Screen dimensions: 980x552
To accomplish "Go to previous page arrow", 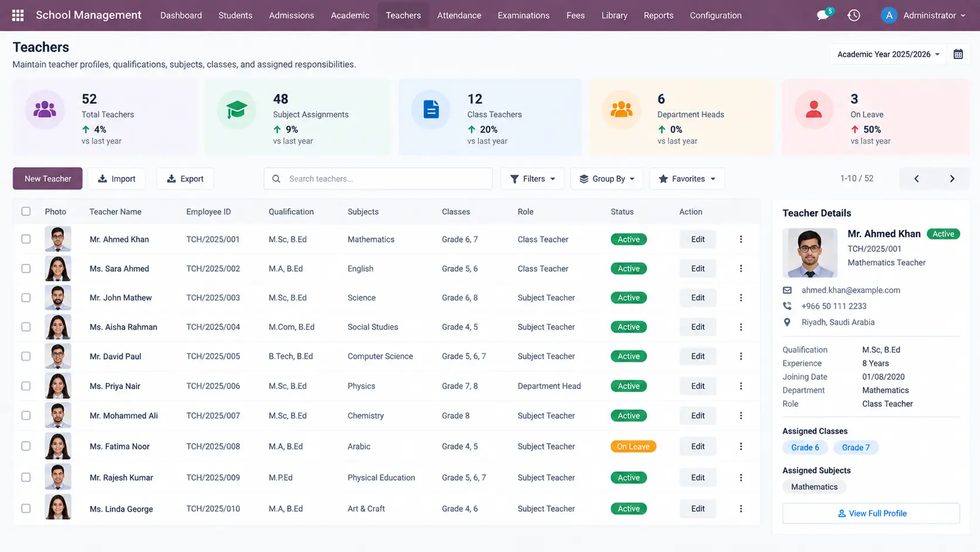I will (917, 179).
